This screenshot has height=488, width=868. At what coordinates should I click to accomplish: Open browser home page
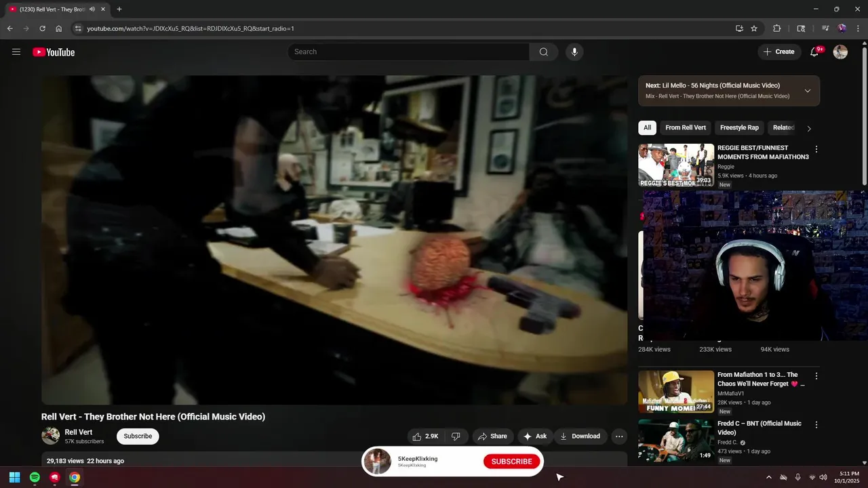coord(59,28)
